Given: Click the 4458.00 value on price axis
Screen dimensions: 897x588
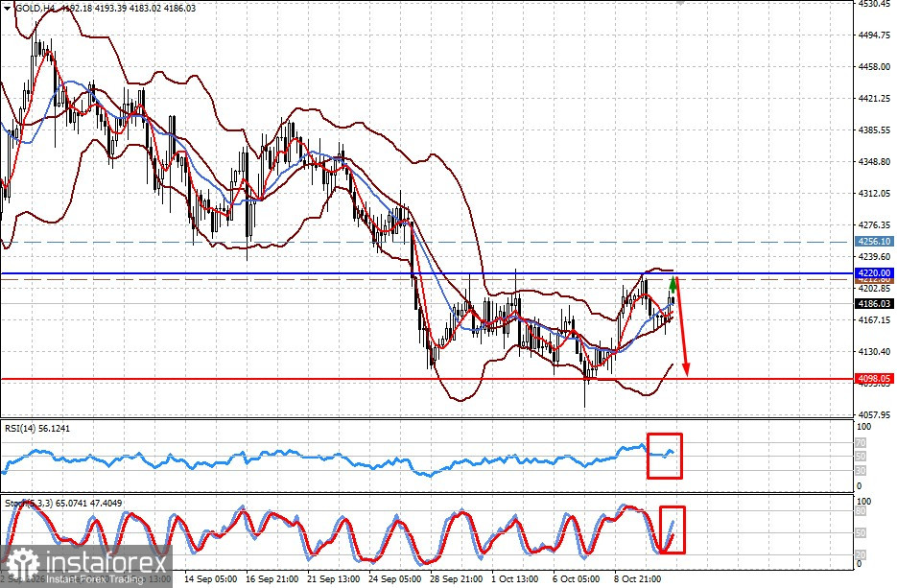Looking at the screenshot, I should coord(875,67).
